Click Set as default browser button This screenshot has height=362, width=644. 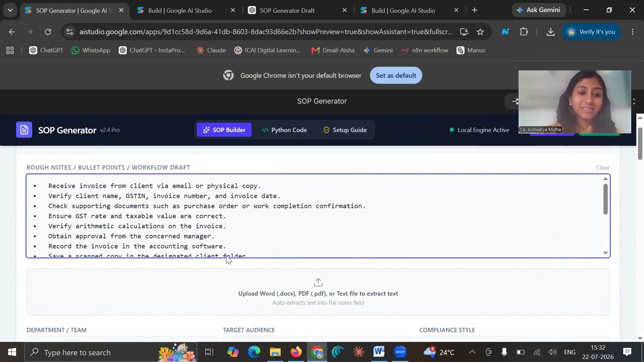point(396,75)
